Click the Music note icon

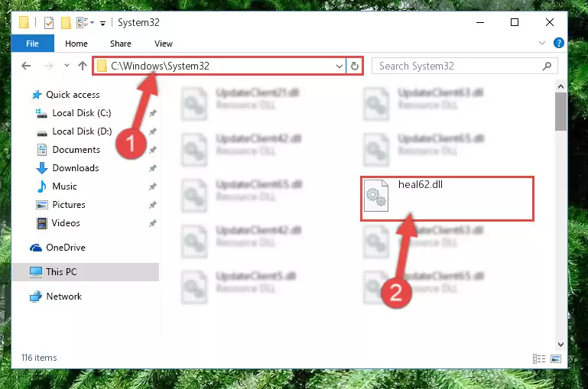pos(41,186)
